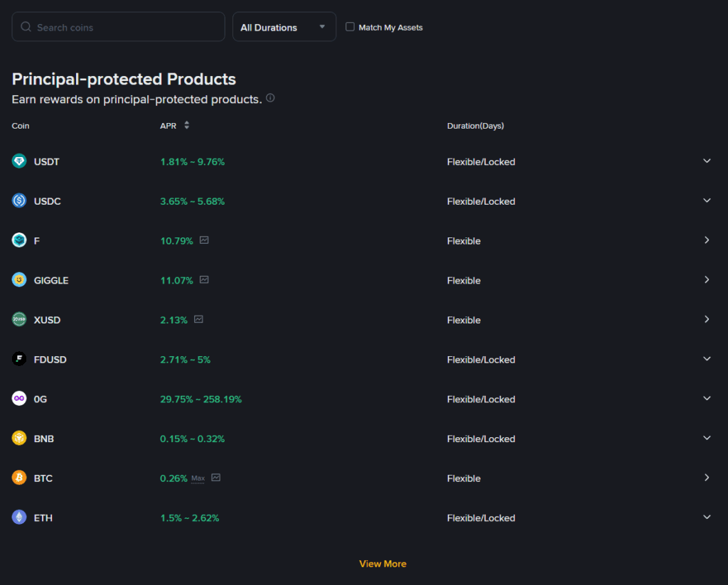This screenshot has height=585, width=728.
Task: Expand the 0G row options
Action: pyautogui.click(x=707, y=399)
